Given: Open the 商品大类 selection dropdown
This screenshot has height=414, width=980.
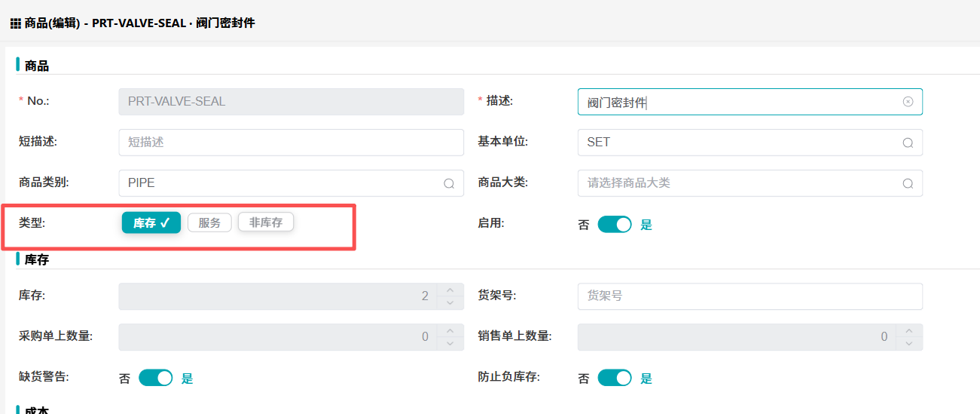Looking at the screenshot, I should tap(738, 183).
